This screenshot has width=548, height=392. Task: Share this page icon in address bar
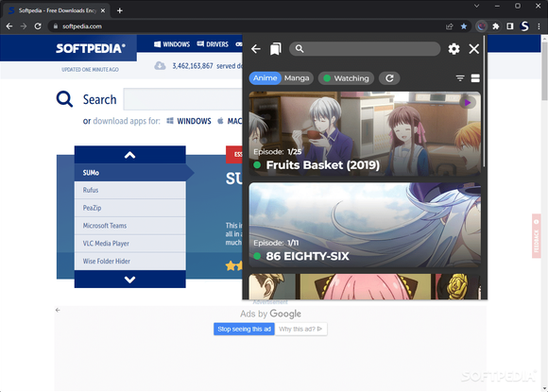[449, 26]
